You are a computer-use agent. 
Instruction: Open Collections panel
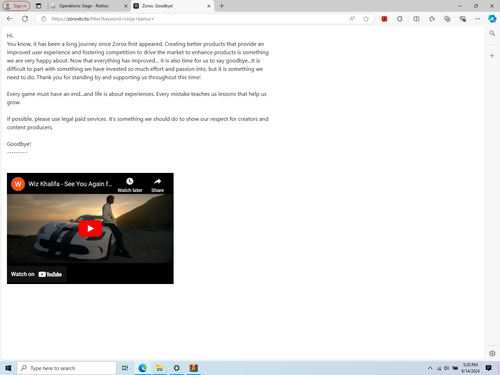pyautogui.click(x=447, y=19)
